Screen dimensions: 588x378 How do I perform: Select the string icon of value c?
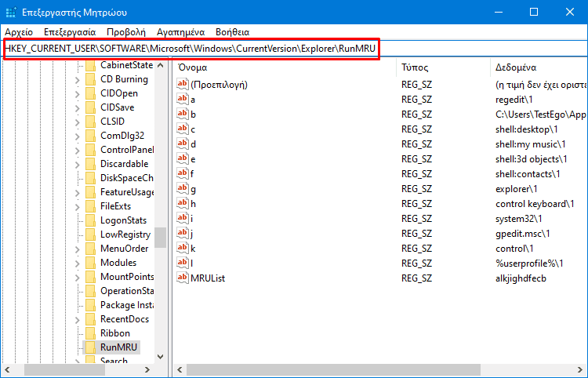[183, 129]
